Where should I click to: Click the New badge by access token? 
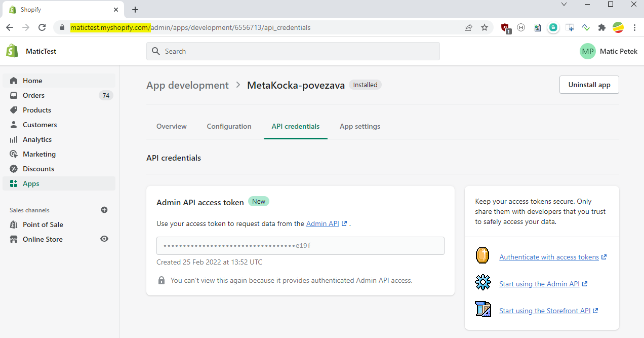[x=259, y=201]
